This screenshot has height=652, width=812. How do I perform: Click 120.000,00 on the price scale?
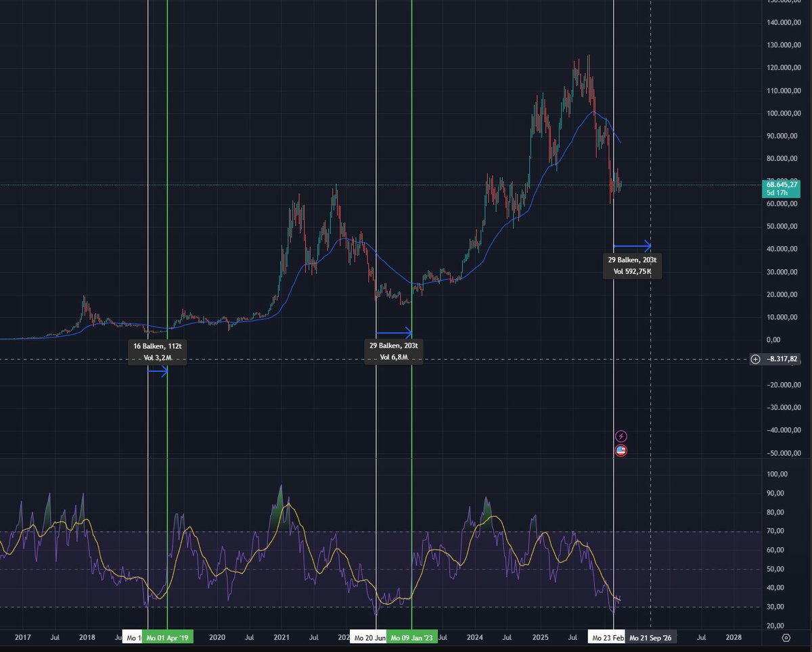[783, 68]
